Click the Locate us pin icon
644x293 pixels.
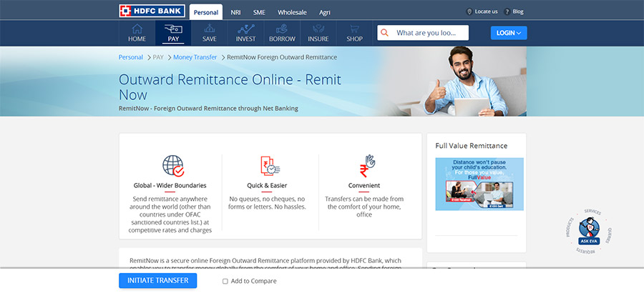(469, 11)
